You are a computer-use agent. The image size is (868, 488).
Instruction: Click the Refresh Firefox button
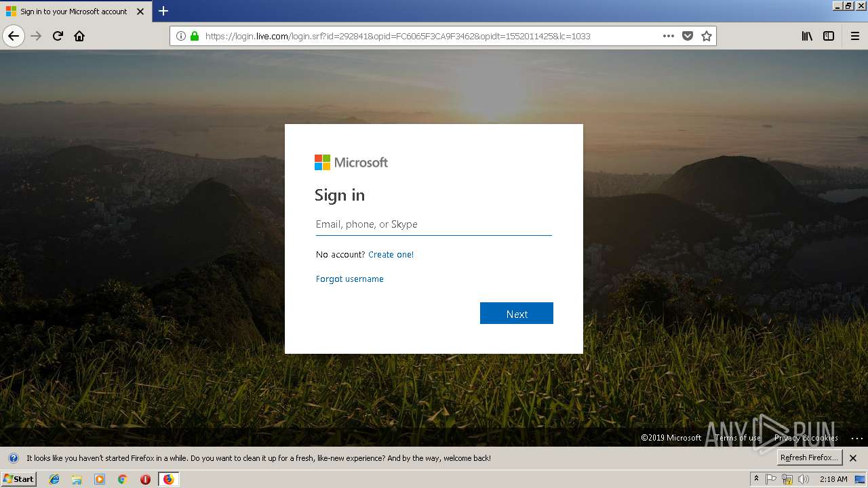tap(809, 457)
